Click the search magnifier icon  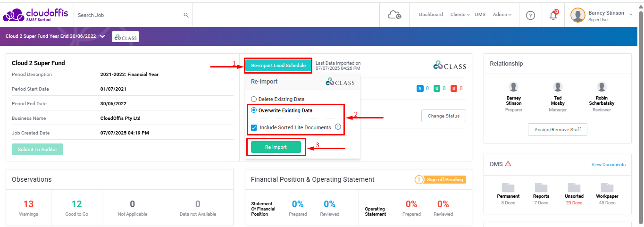tap(186, 15)
